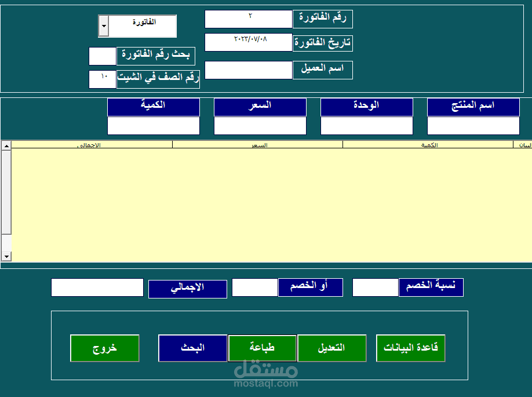Click the بحث رقم الفاتورة label
Screen dimensions: 532x397
point(156,56)
